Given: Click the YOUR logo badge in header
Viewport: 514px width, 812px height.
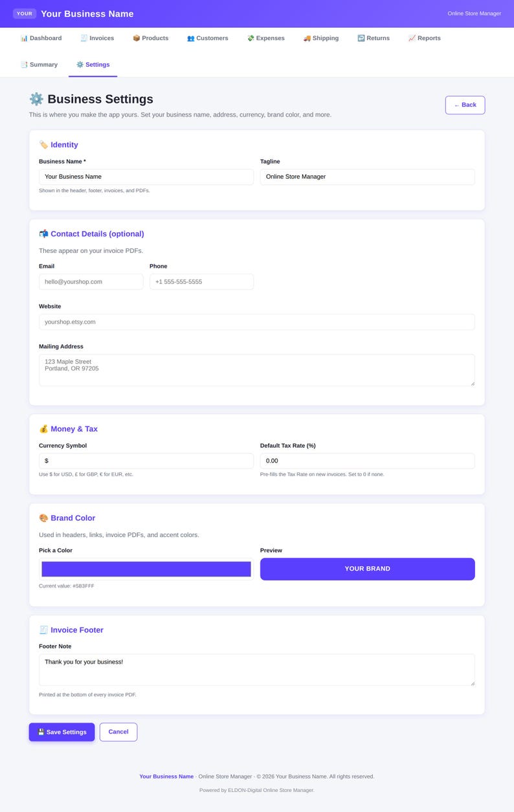Looking at the screenshot, I should [x=25, y=14].
